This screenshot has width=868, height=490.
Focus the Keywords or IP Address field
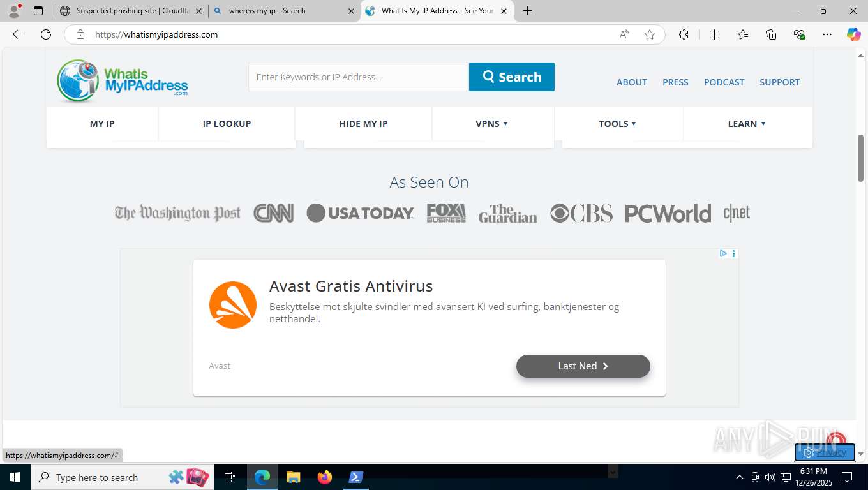[x=359, y=77]
